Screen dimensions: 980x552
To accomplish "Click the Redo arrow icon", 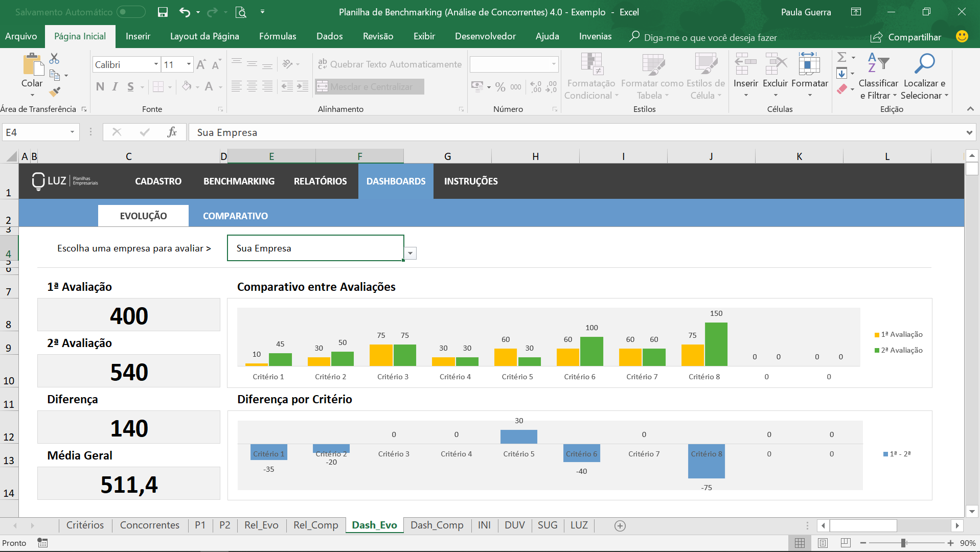I will coord(212,12).
